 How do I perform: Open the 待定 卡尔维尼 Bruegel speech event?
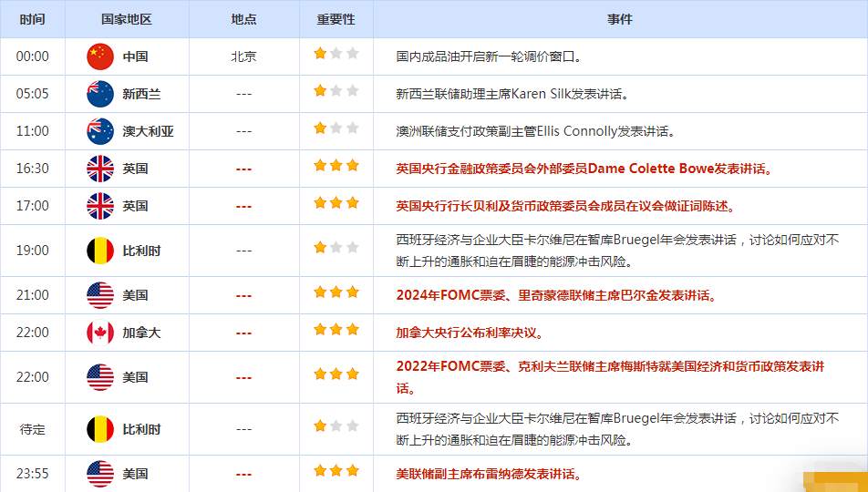coord(618,429)
